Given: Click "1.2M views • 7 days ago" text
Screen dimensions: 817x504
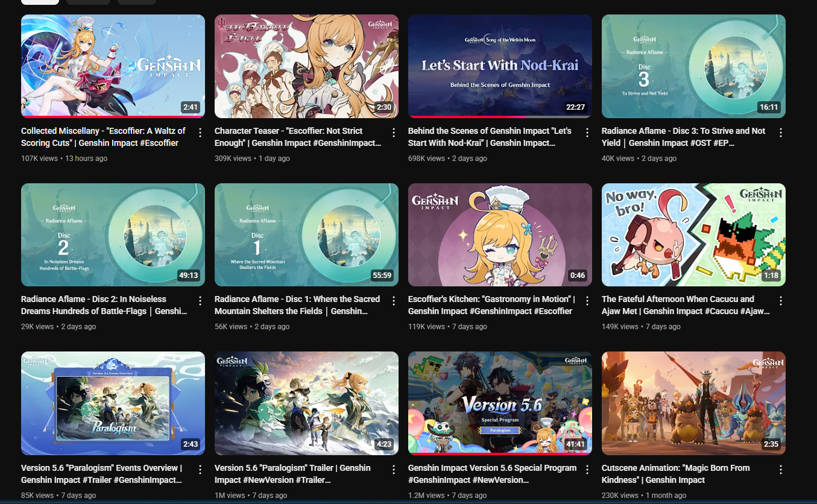Looking at the screenshot, I should [447, 496].
